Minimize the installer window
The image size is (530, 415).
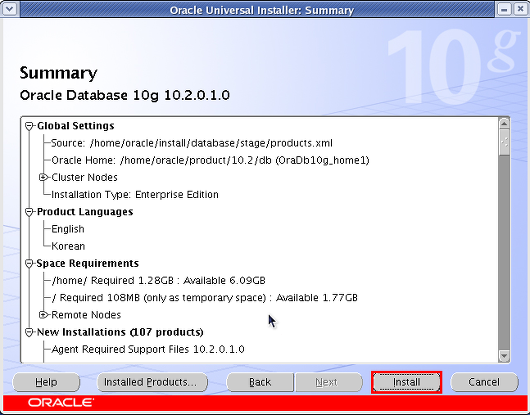(x=504, y=9)
